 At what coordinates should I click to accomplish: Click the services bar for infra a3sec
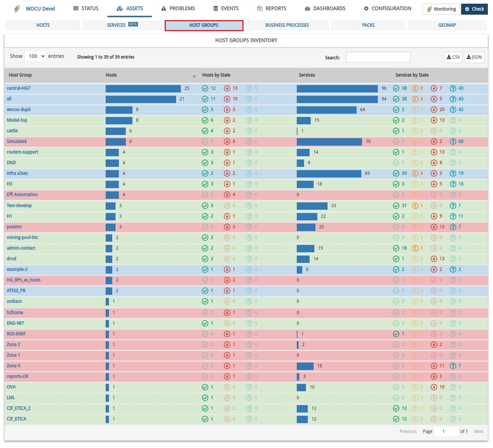(x=329, y=173)
